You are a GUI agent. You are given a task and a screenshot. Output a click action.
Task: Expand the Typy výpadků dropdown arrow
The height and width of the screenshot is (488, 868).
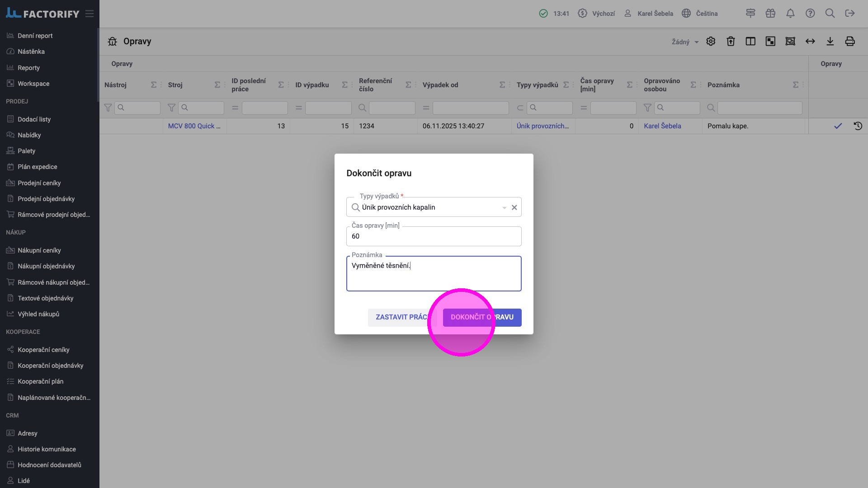pos(504,208)
